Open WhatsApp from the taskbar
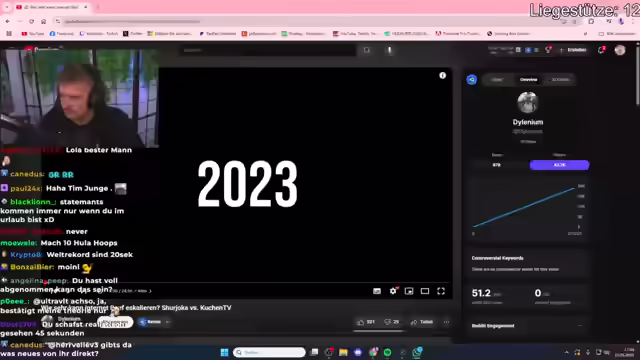Viewport: 640px width, 360px height. coord(417,352)
